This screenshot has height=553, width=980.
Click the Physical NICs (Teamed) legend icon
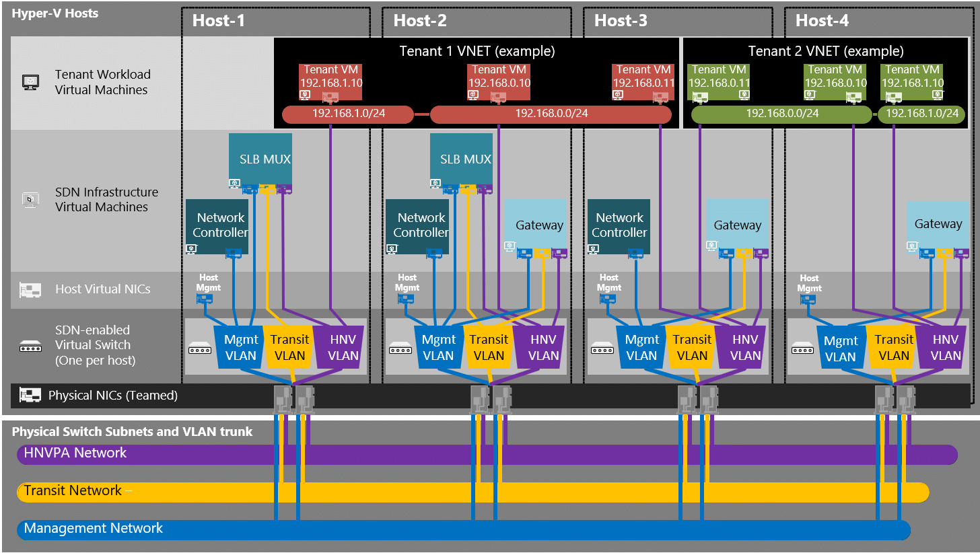(31, 395)
